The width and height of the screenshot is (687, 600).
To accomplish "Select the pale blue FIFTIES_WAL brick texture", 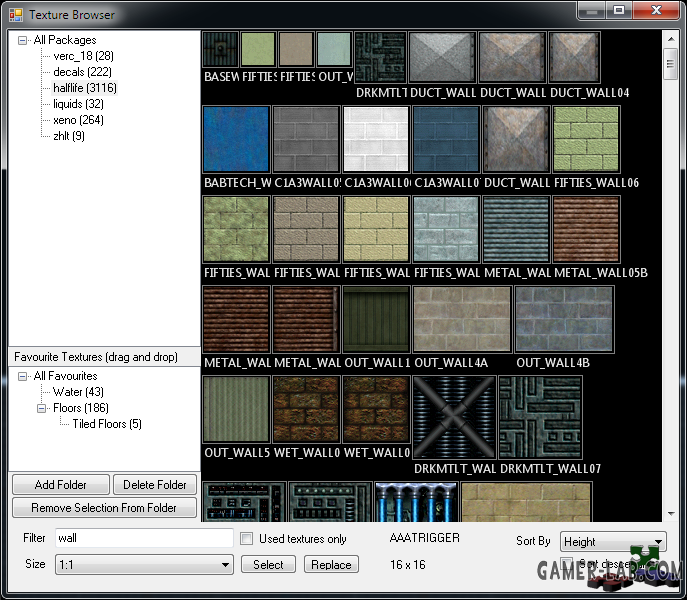I will pyautogui.click(x=446, y=230).
